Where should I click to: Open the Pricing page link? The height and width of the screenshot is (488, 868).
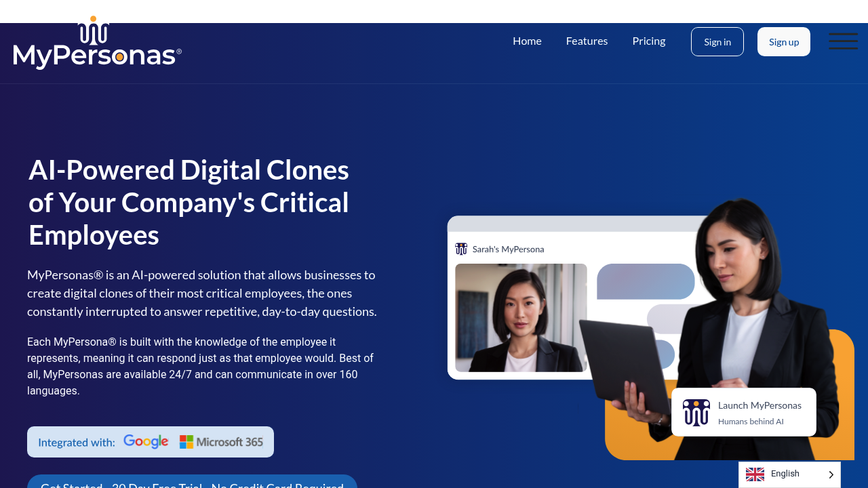tap(649, 41)
